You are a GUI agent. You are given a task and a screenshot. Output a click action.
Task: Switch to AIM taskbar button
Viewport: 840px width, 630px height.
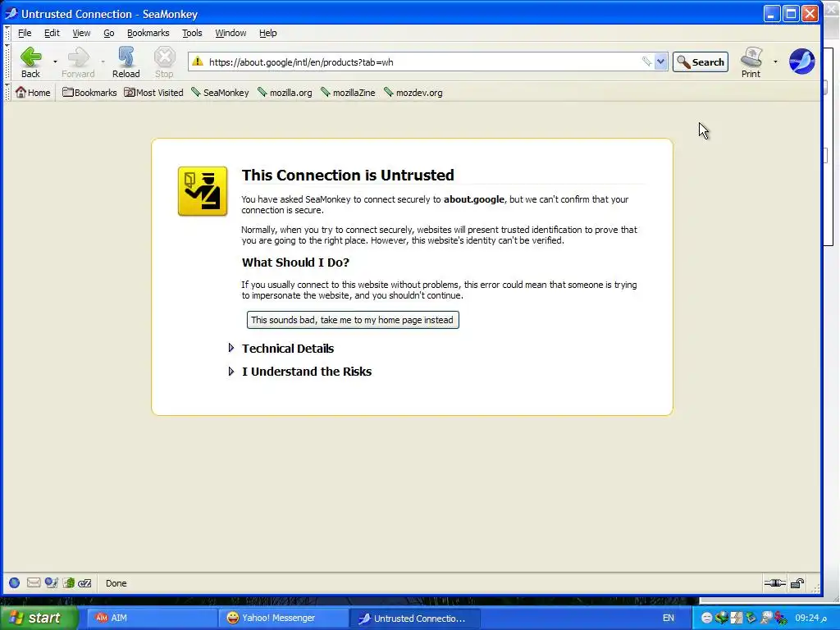[x=152, y=618]
